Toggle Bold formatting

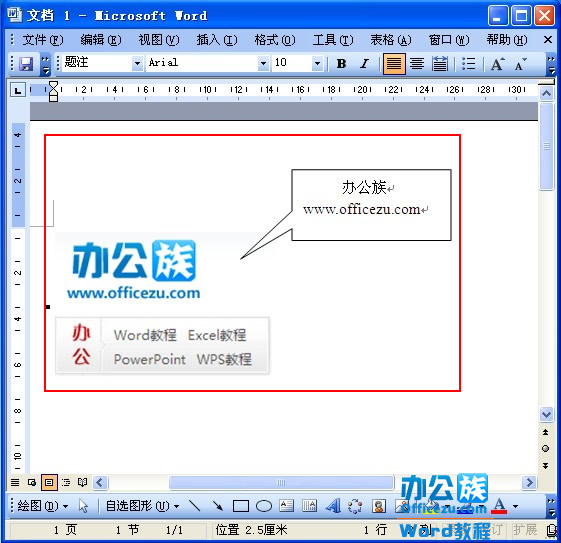click(x=341, y=64)
